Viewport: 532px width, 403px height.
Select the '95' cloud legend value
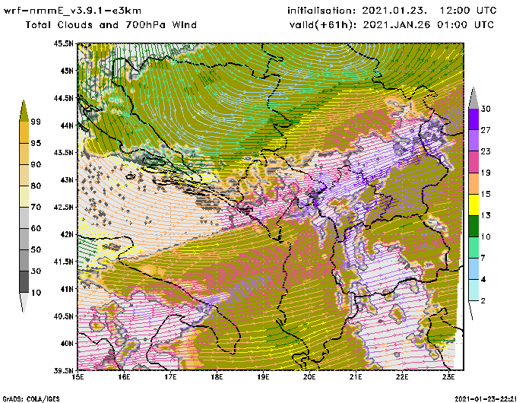pos(36,143)
